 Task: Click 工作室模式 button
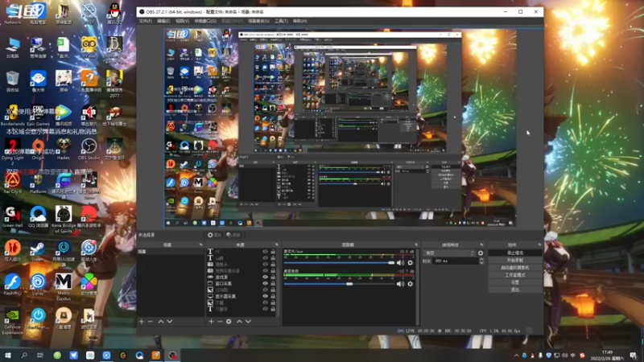click(515, 275)
